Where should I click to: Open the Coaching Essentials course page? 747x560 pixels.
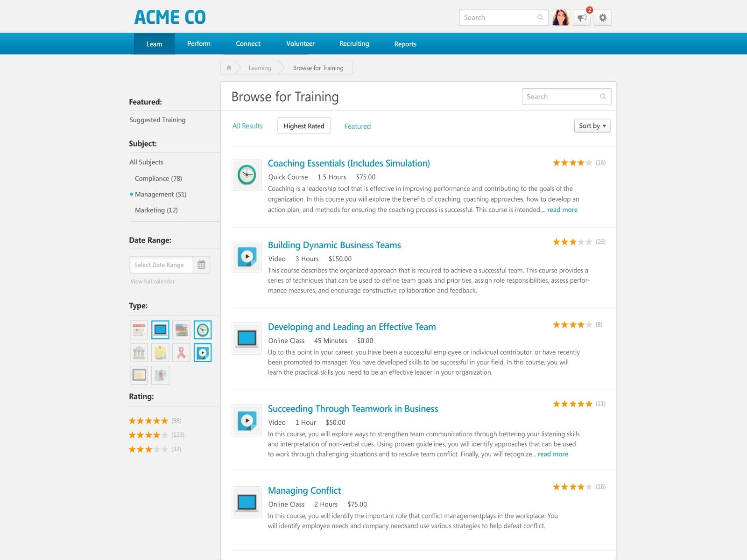tap(349, 163)
